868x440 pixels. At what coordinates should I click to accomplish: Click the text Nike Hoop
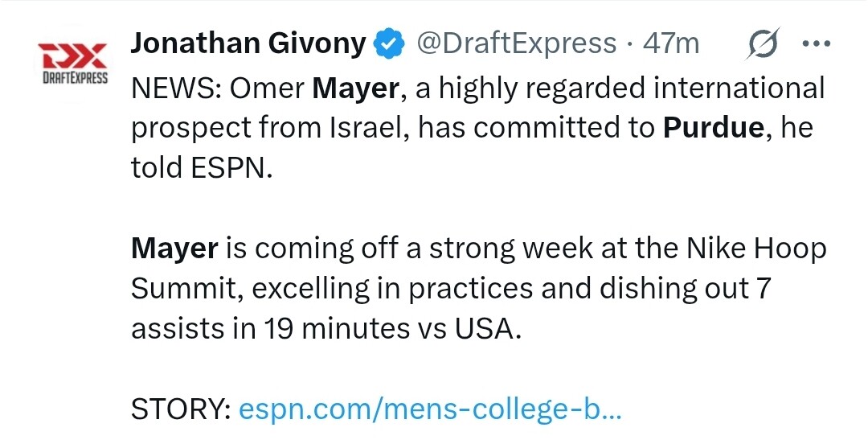tap(756, 250)
